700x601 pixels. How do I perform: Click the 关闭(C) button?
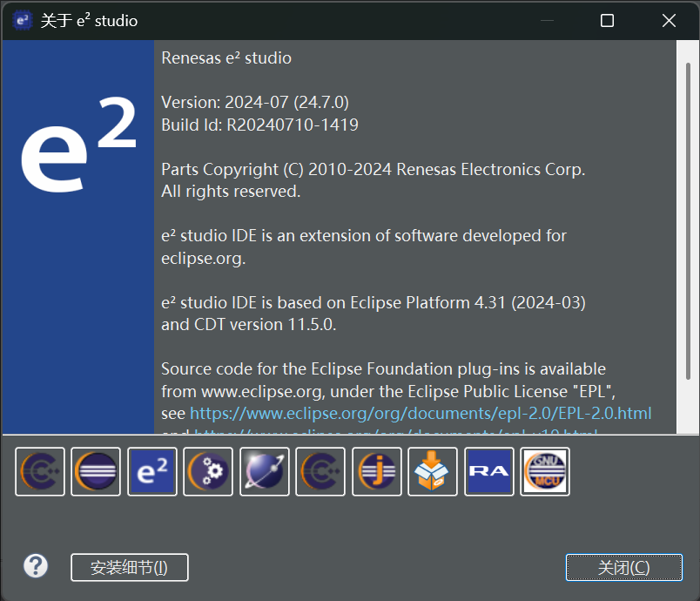click(624, 568)
